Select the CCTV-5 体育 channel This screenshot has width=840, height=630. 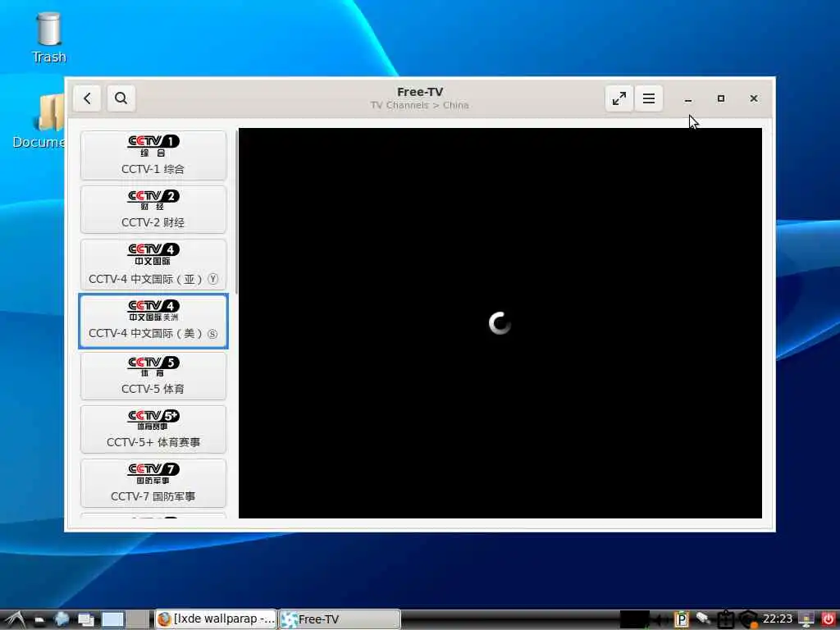click(x=153, y=376)
